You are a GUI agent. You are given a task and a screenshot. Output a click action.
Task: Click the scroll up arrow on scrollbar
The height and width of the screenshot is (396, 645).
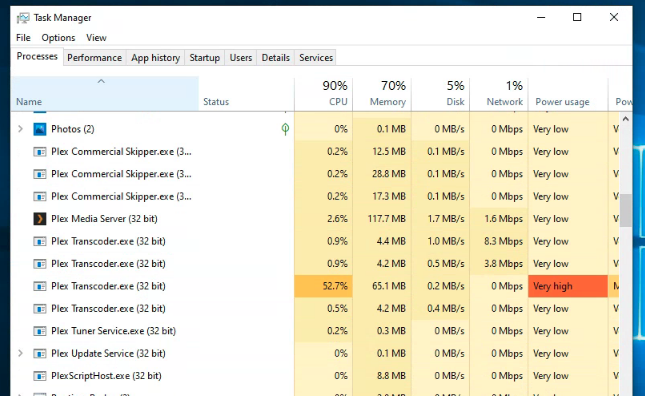click(626, 119)
